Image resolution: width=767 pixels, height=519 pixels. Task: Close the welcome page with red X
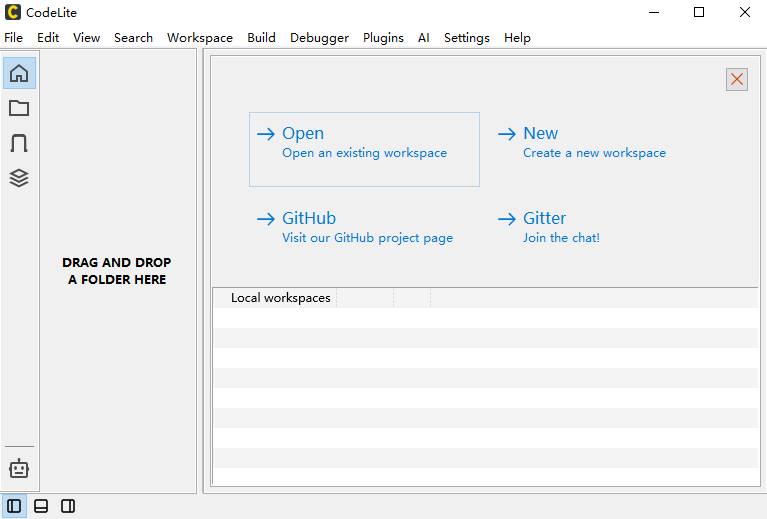[737, 79]
